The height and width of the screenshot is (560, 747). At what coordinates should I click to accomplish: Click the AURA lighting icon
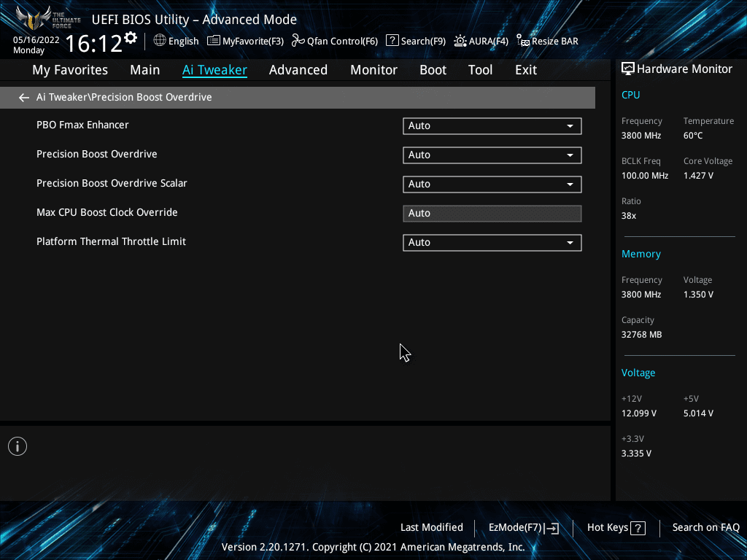460,41
